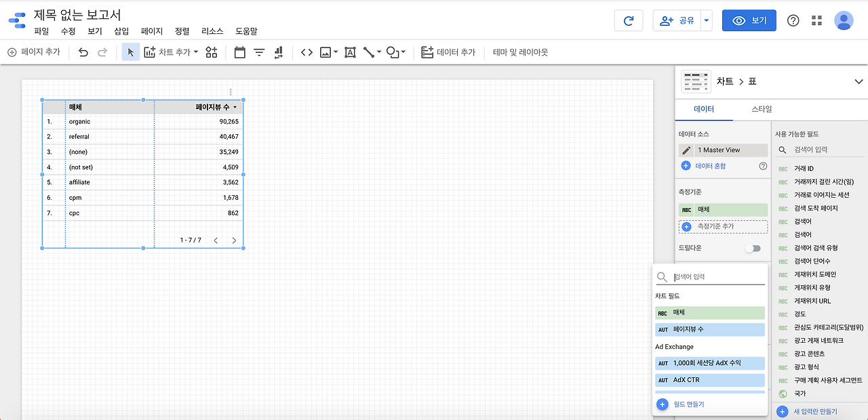Open the 수정 menu
The image size is (868, 420).
click(68, 31)
